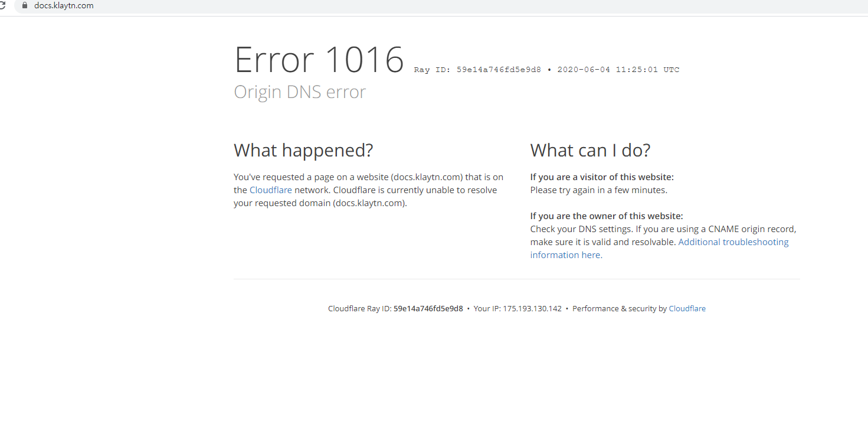This screenshot has height=427, width=868.
Task: Click the padlock icon in address bar
Action: coord(24,5)
